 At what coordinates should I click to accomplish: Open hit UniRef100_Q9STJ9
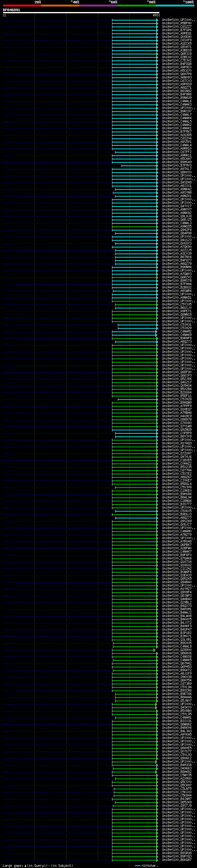pyautogui.click(x=176, y=806)
